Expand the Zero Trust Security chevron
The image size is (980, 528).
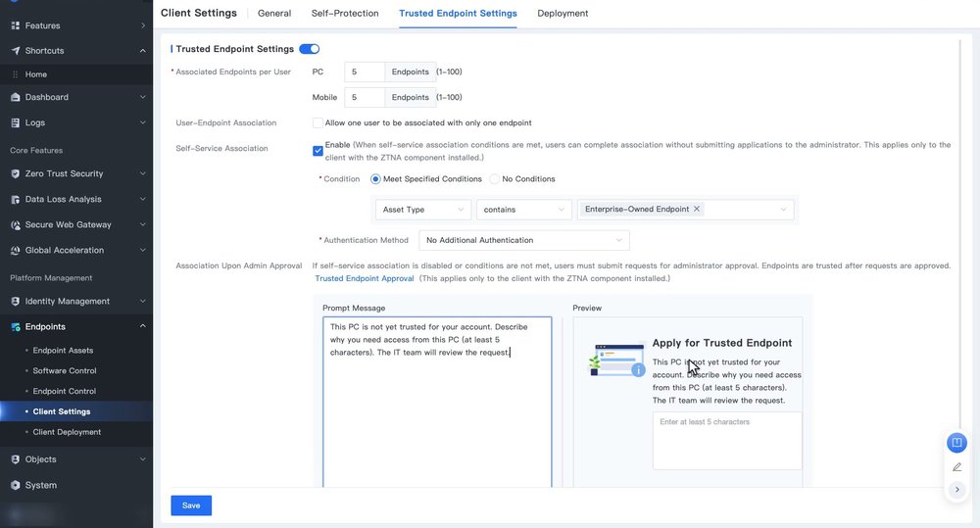pyautogui.click(x=143, y=173)
